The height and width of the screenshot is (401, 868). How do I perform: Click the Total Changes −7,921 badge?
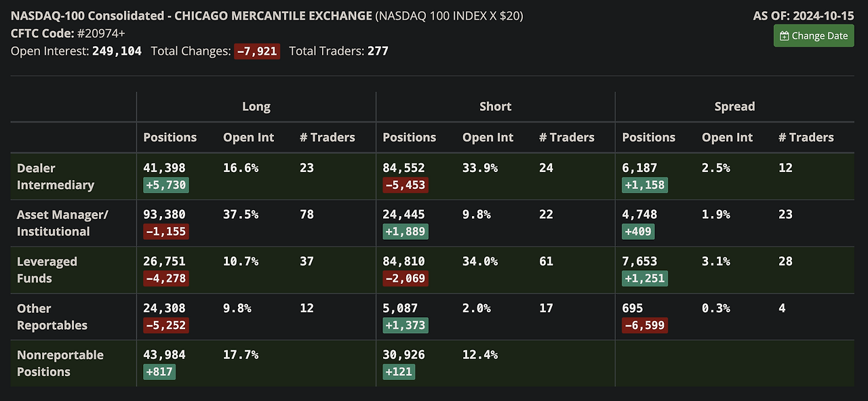pos(257,51)
